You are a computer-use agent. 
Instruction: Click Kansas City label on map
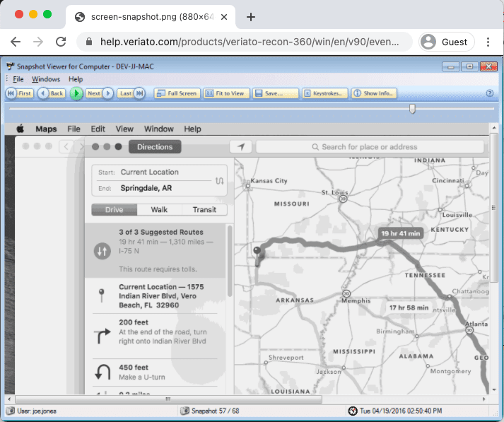pos(269,181)
